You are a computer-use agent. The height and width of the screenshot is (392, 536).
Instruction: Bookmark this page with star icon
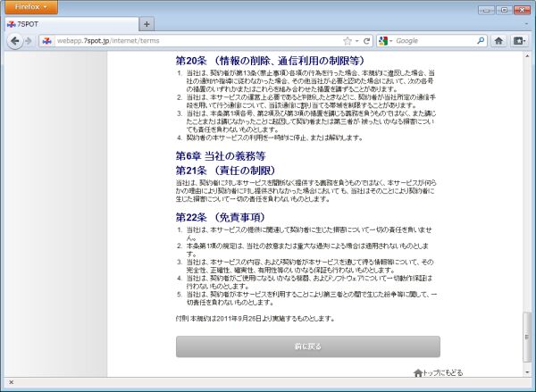point(347,41)
